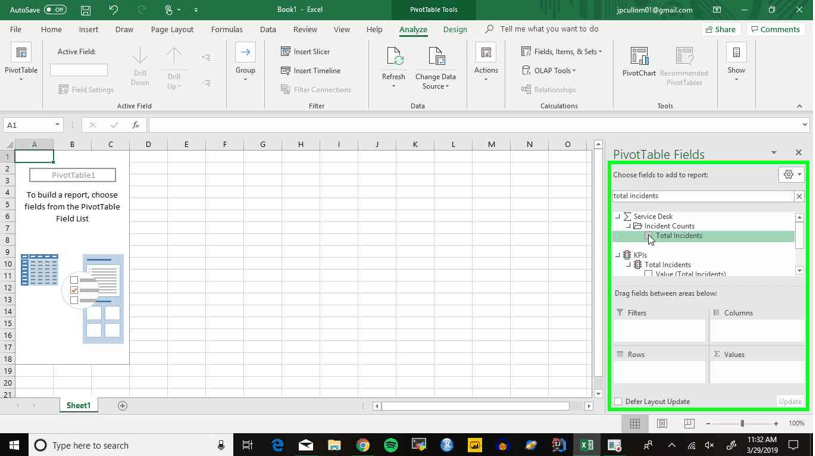Select column D header
Image resolution: width=815 pixels, height=456 pixels.
pos(148,145)
